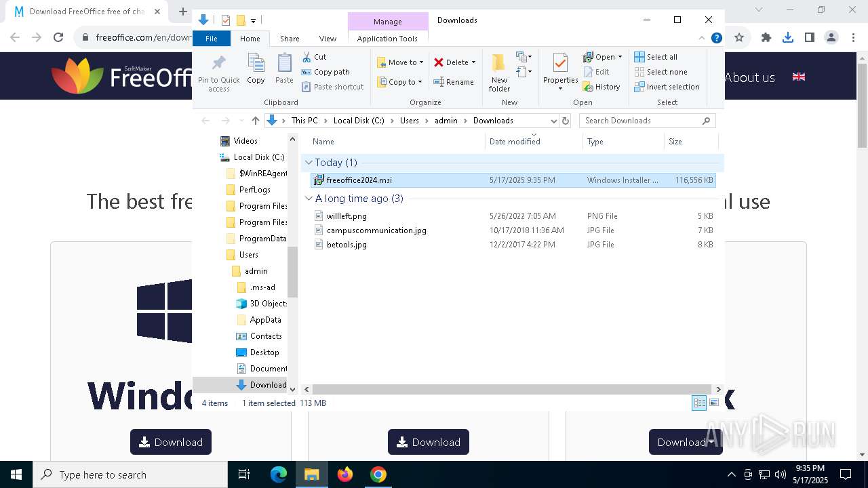Select Desktop in navigation tree

click(264, 352)
